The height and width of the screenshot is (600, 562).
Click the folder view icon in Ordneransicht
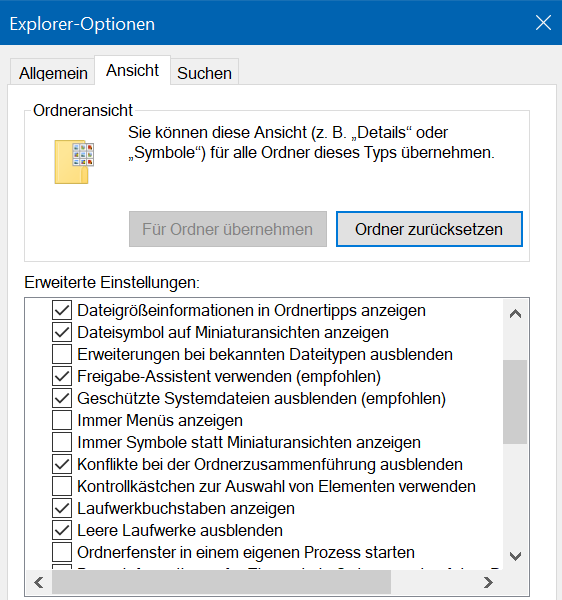[74, 162]
